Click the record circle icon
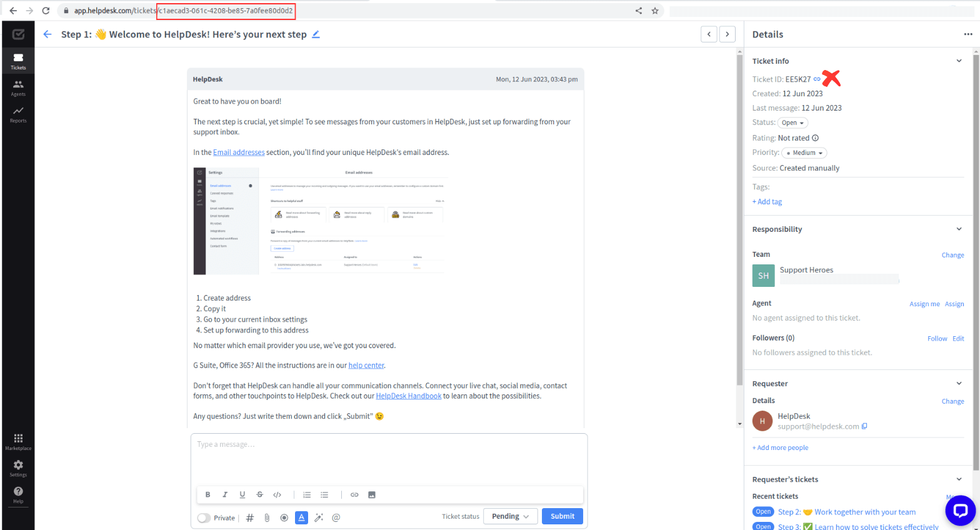Image resolution: width=980 pixels, height=530 pixels. [284, 517]
